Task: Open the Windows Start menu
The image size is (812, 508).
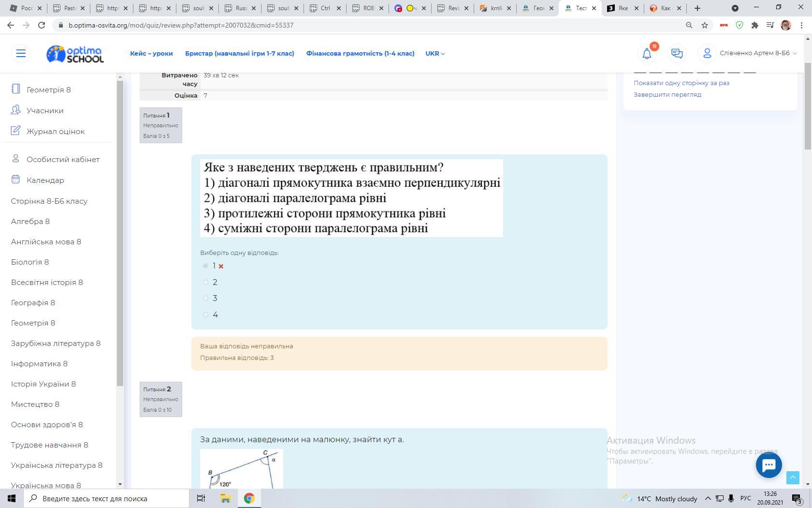Action: pos(12,498)
